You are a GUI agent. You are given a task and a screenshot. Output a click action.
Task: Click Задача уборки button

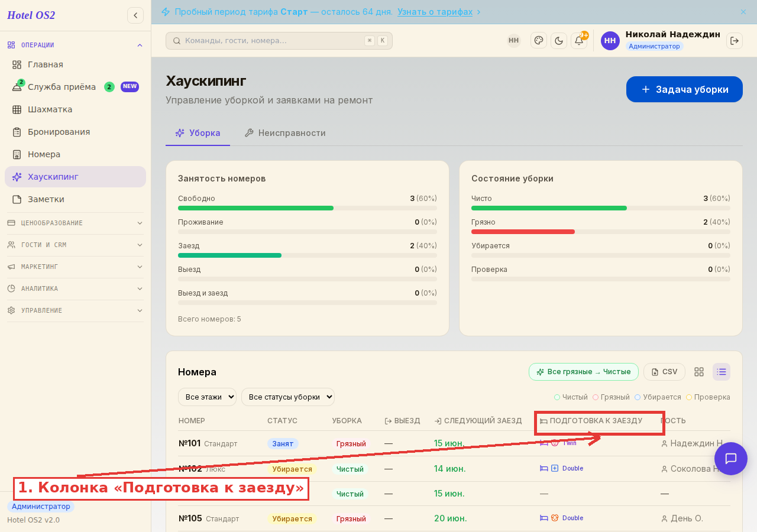(x=684, y=89)
